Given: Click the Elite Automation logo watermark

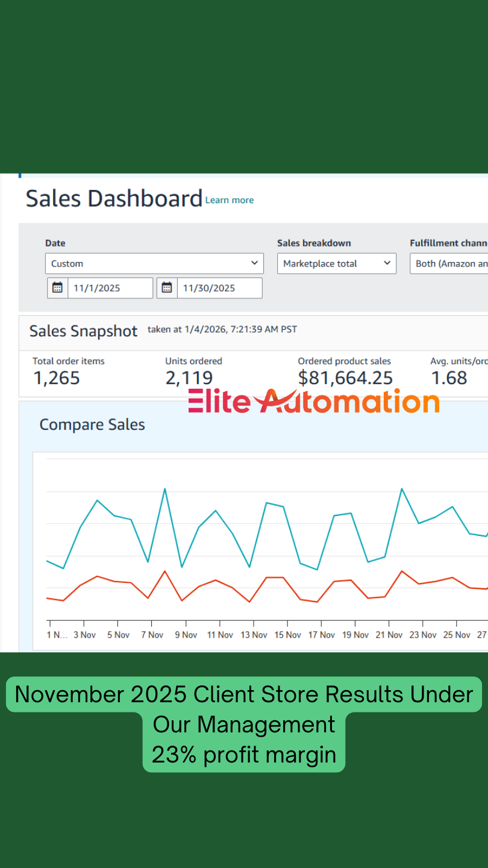Looking at the screenshot, I should pos(313,401).
